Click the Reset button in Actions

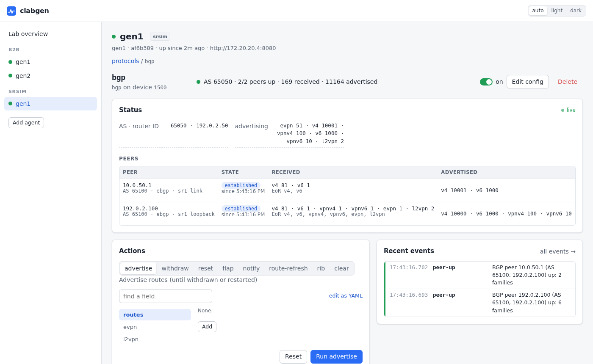(x=293, y=357)
